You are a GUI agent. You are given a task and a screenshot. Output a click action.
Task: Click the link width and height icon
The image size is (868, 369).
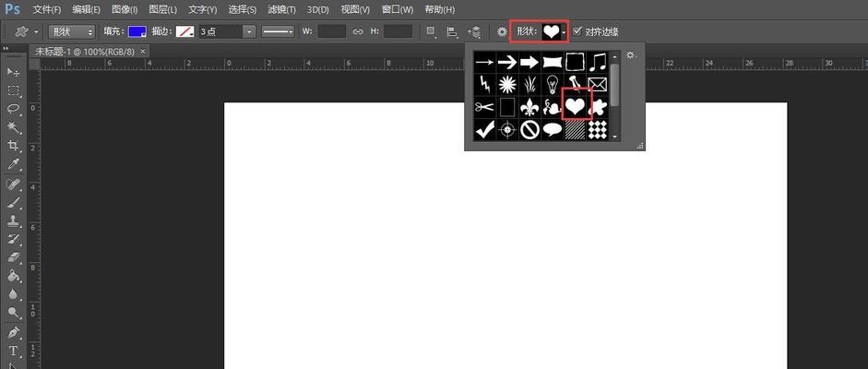point(358,32)
